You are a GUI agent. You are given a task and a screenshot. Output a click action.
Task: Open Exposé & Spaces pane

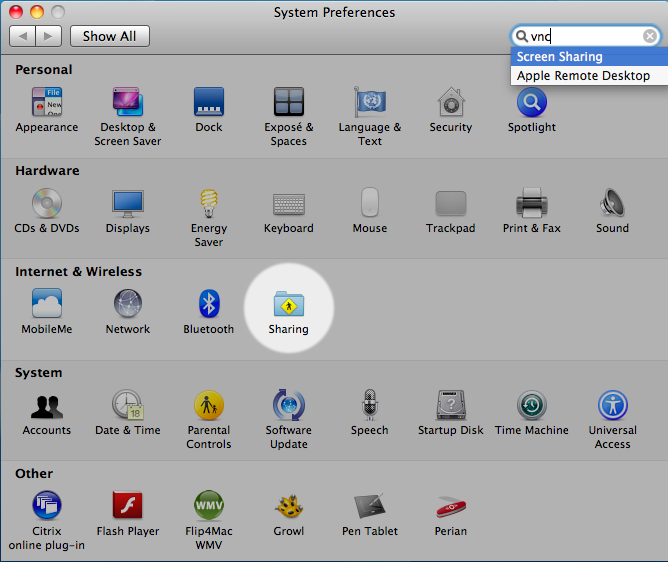289,102
